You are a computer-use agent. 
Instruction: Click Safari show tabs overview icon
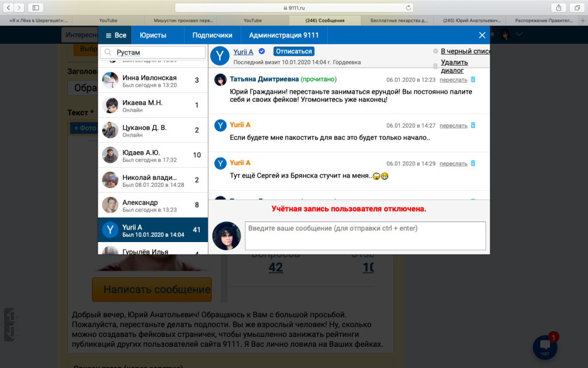click(x=577, y=7)
